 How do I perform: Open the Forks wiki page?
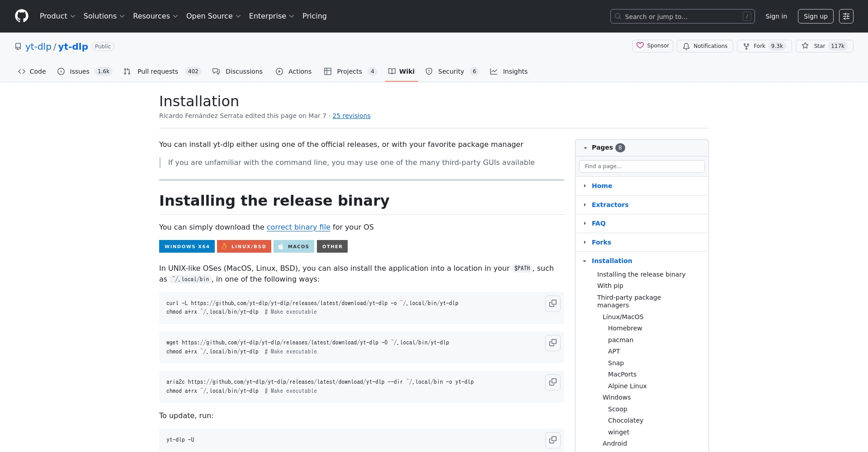click(x=601, y=242)
